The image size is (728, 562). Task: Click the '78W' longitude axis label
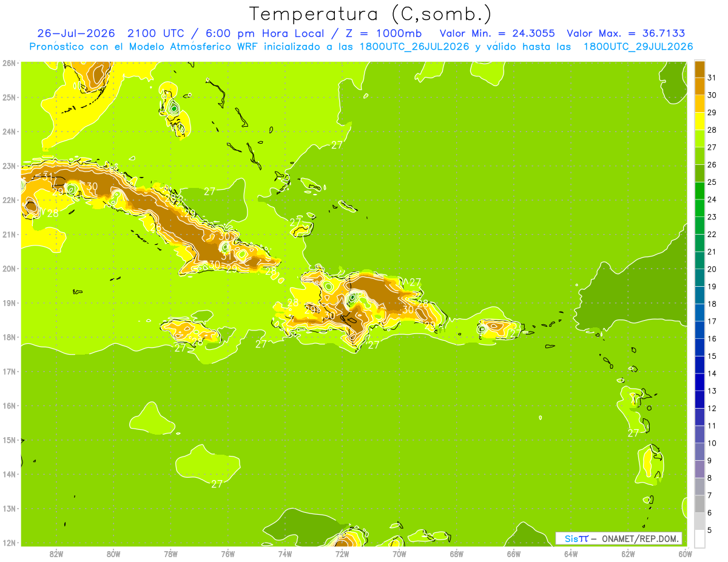coord(170,554)
